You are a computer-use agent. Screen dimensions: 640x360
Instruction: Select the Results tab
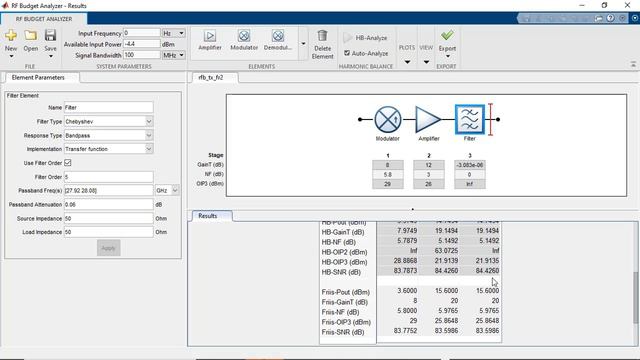208,216
